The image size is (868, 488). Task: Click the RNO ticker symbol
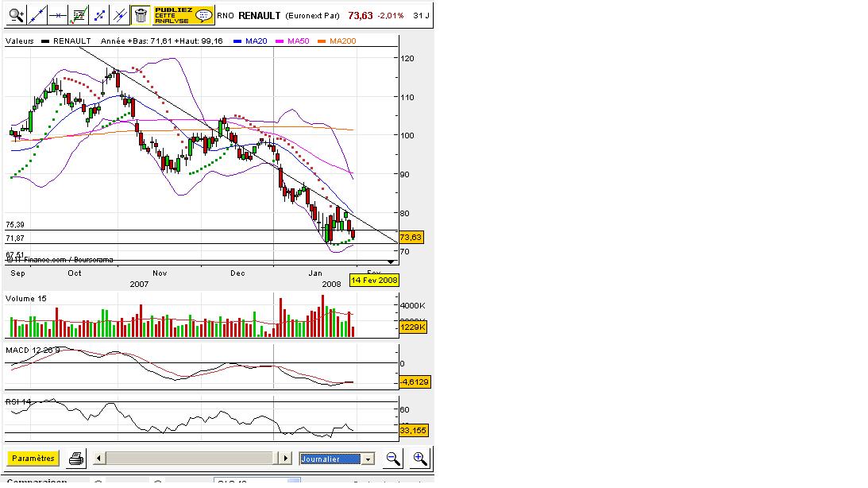[x=226, y=16]
